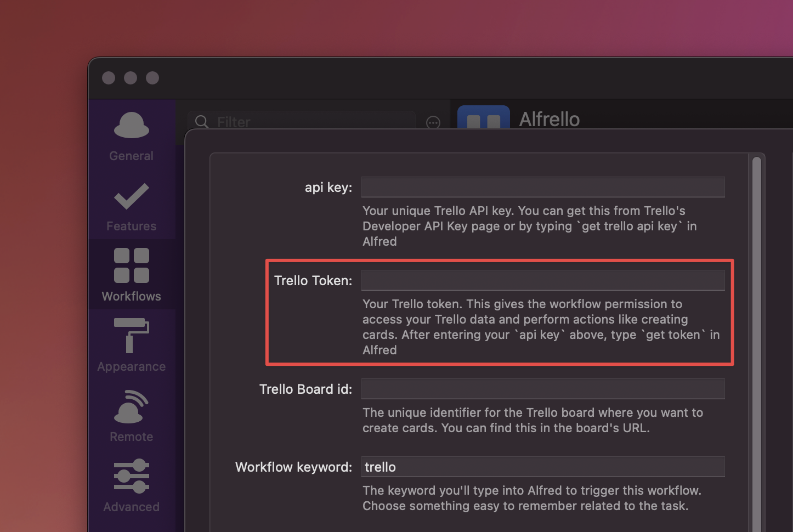
Task: Click the Alfrello workflow title
Action: tap(550, 119)
